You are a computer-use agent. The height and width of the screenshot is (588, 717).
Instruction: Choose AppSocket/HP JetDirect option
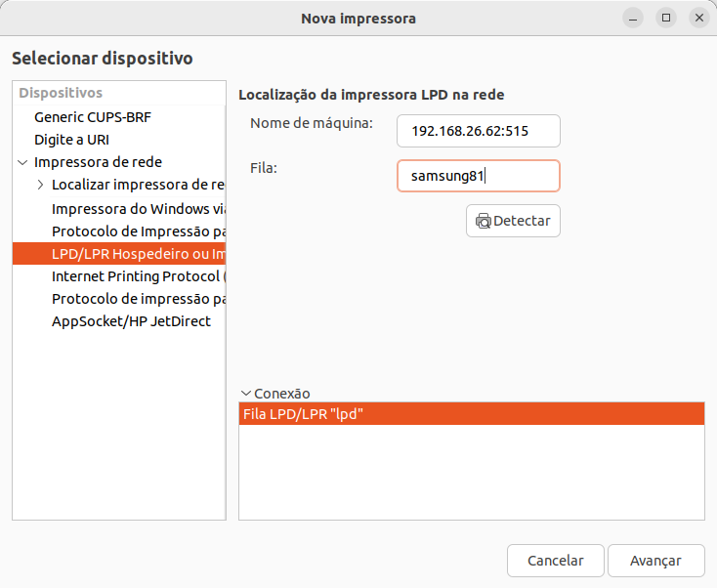pyautogui.click(x=131, y=321)
